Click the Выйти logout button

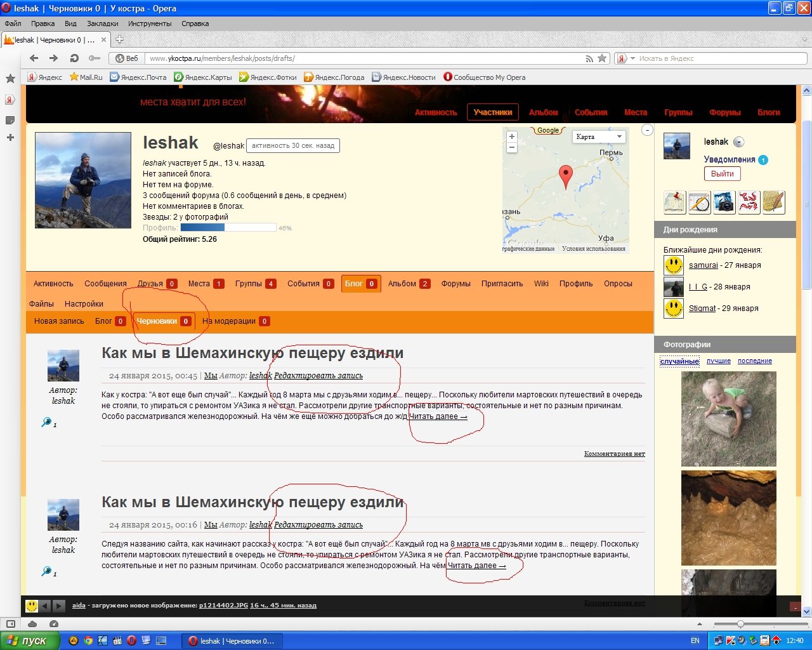click(x=722, y=174)
